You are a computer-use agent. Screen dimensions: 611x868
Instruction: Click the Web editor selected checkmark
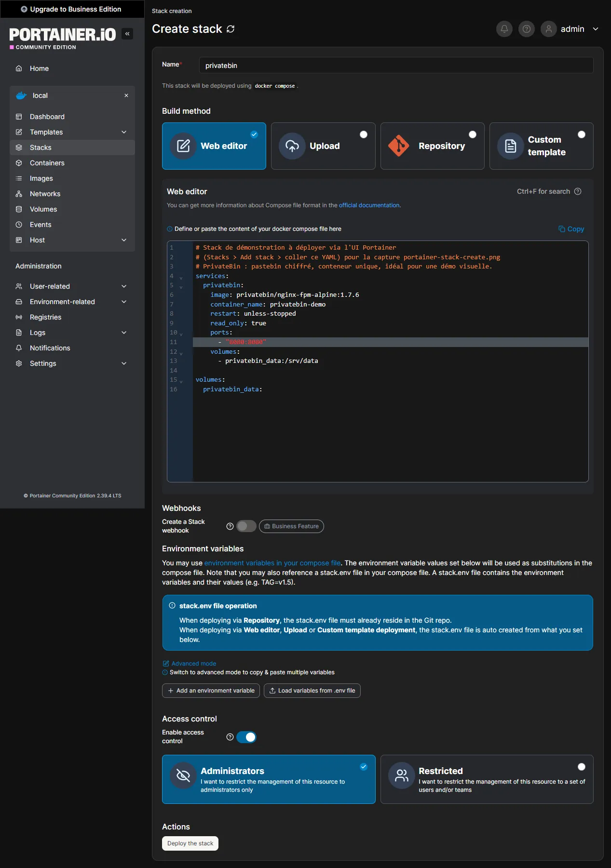pyautogui.click(x=254, y=134)
